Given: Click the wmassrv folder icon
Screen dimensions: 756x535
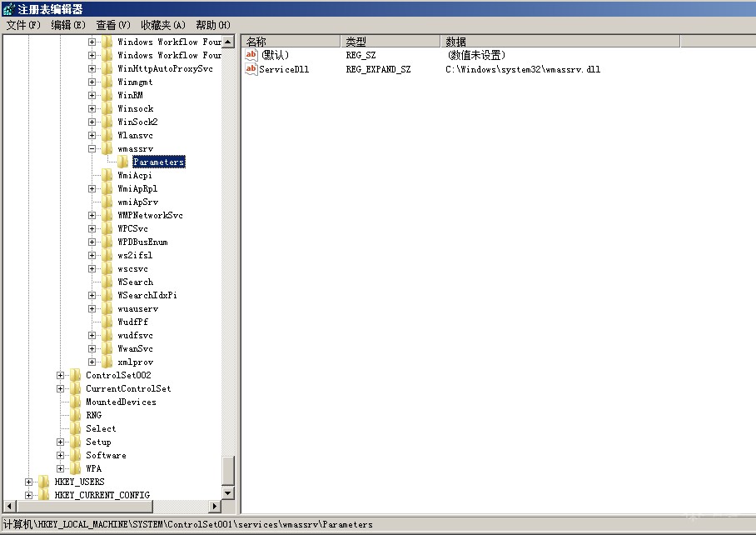Looking at the screenshot, I should (107, 148).
